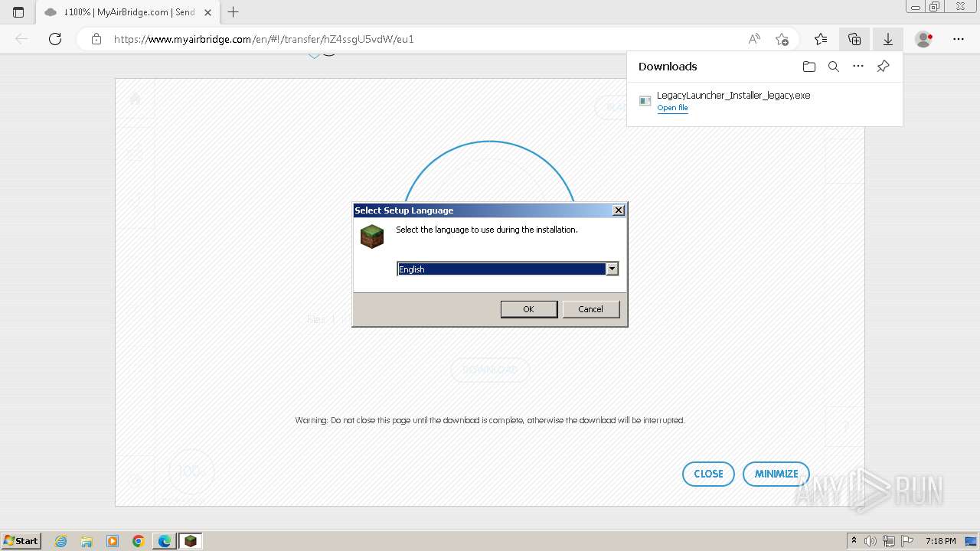The height and width of the screenshot is (551, 980).
Task: Open more options in Downloads panel
Action: (858, 67)
